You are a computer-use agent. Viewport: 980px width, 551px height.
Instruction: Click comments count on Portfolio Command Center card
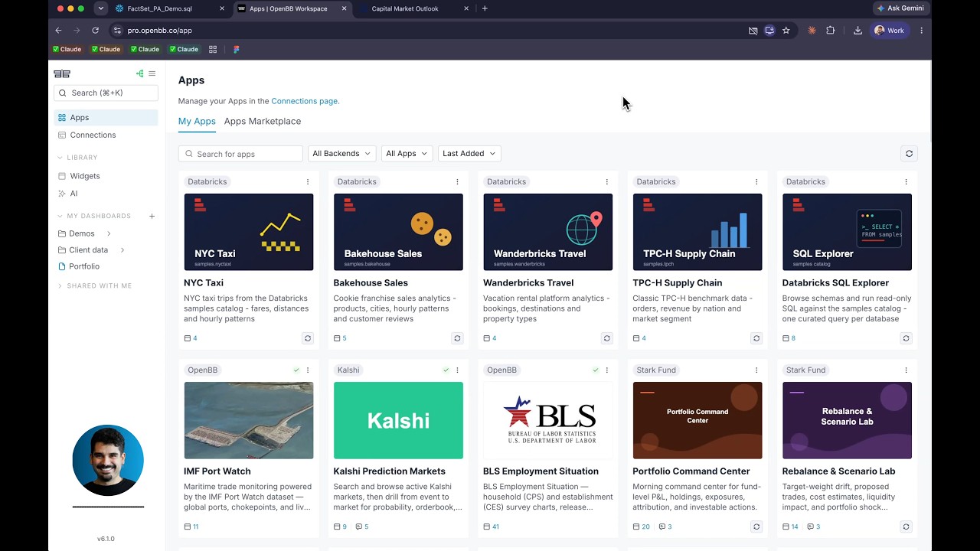[664, 527]
